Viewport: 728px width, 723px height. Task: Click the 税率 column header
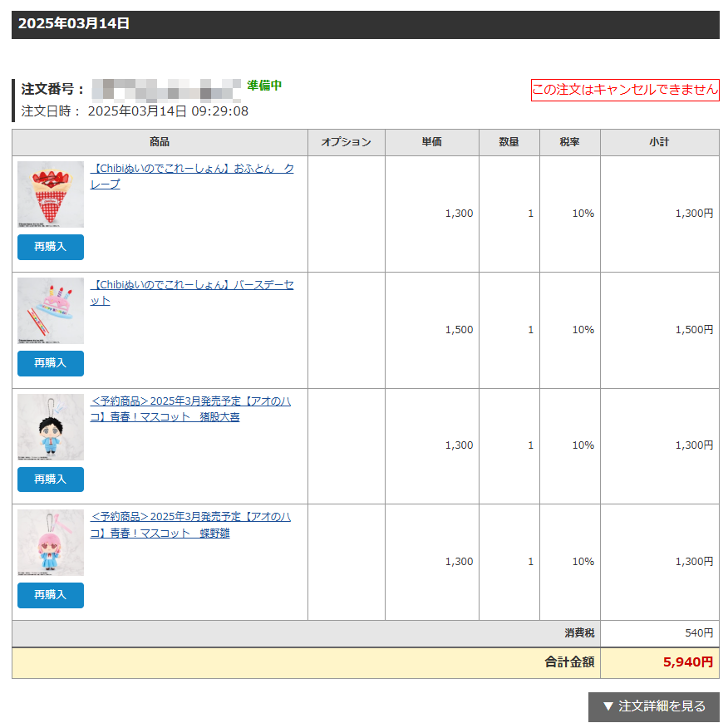pyautogui.click(x=569, y=142)
